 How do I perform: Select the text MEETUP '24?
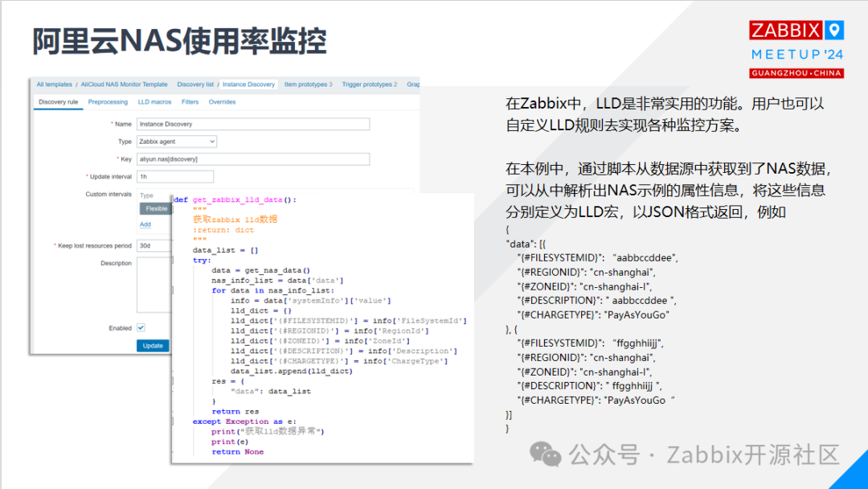(x=797, y=54)
